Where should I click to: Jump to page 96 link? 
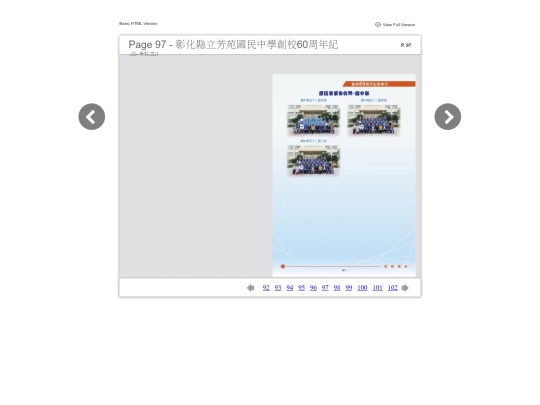pyautogui.click(x=313, y=288)
